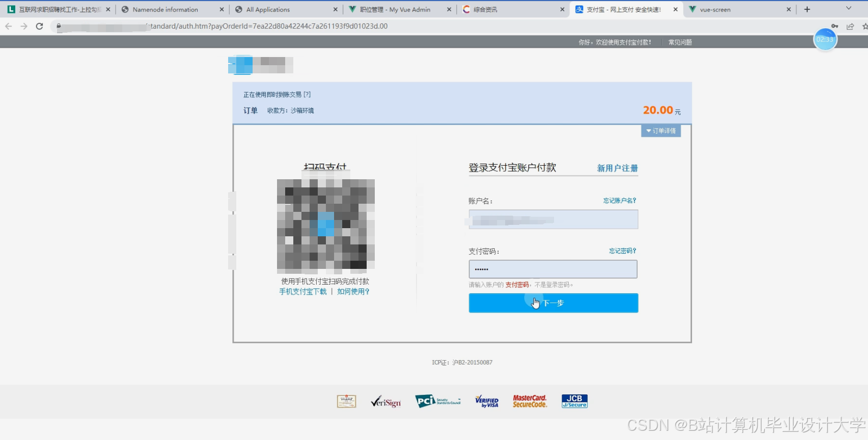Expand the 订单详情 dropdown

661,131
